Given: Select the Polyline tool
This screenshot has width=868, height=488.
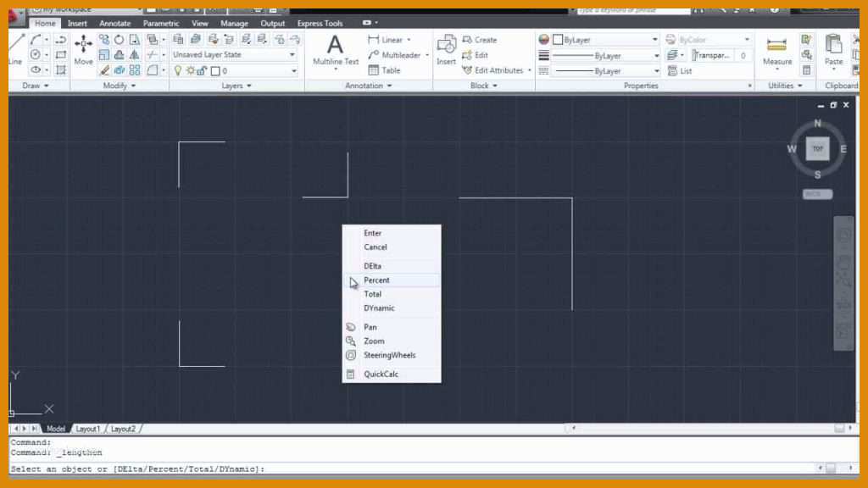Looking at the screenshot, I should point(61,39).
